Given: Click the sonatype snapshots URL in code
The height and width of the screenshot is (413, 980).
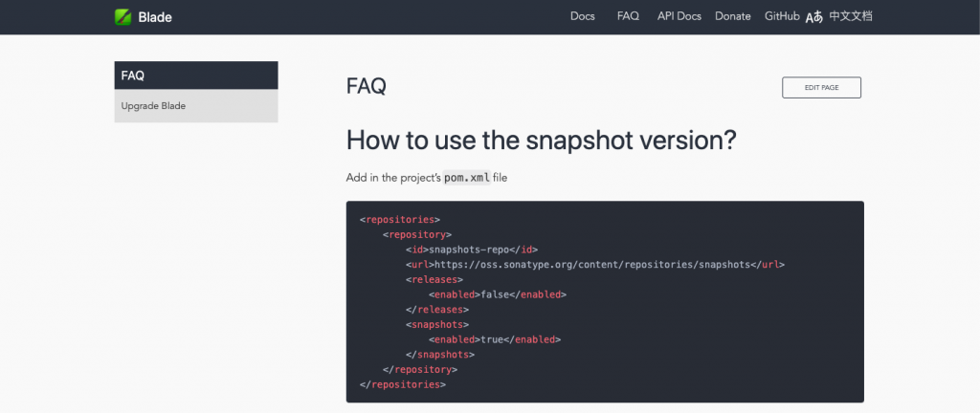Looking at the screenshot, I should tap(591, 265).
